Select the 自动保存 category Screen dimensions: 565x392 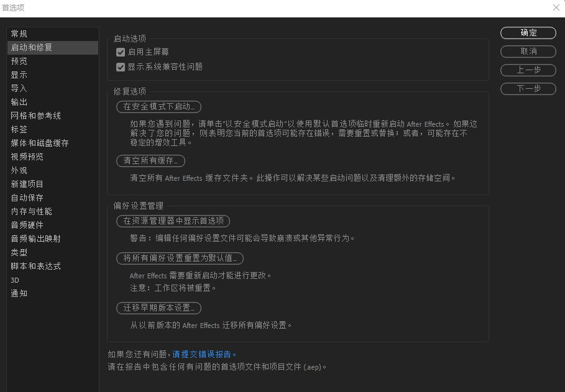coord(27,198)
